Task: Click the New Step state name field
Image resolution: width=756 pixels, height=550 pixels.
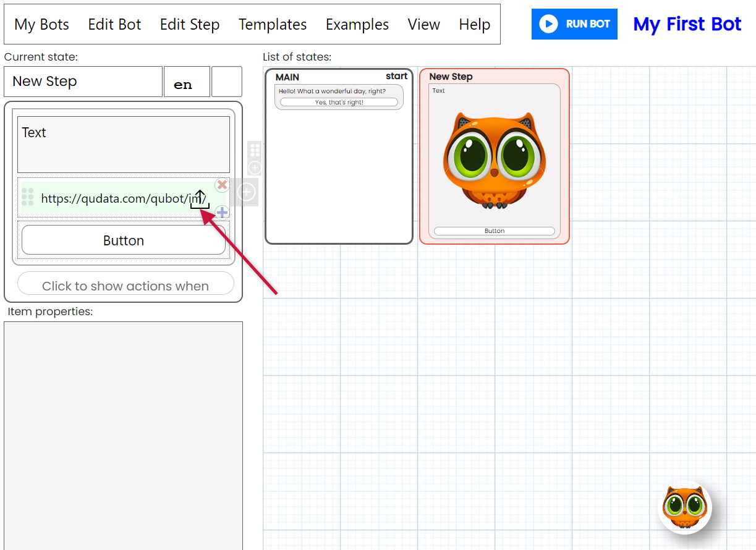Action: click(x=83, y=82)
